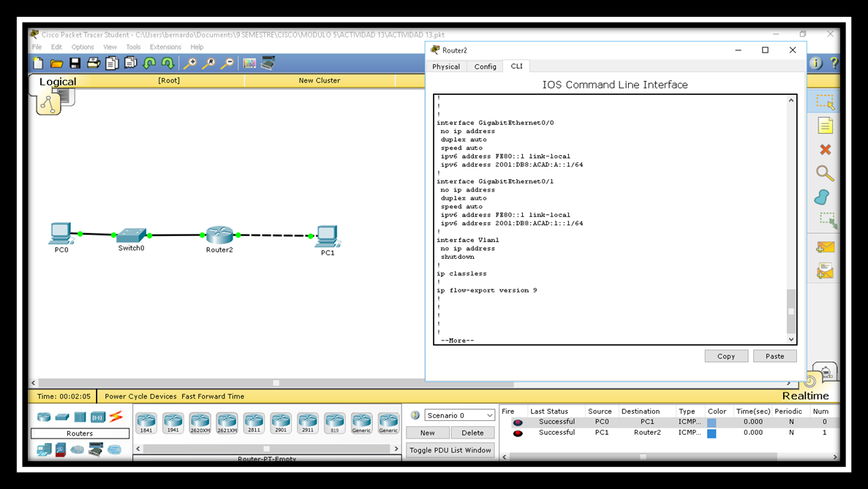This screenshot has height=489, width=868.
Task: Select End Devices category icon
Action: click(45, 450)
